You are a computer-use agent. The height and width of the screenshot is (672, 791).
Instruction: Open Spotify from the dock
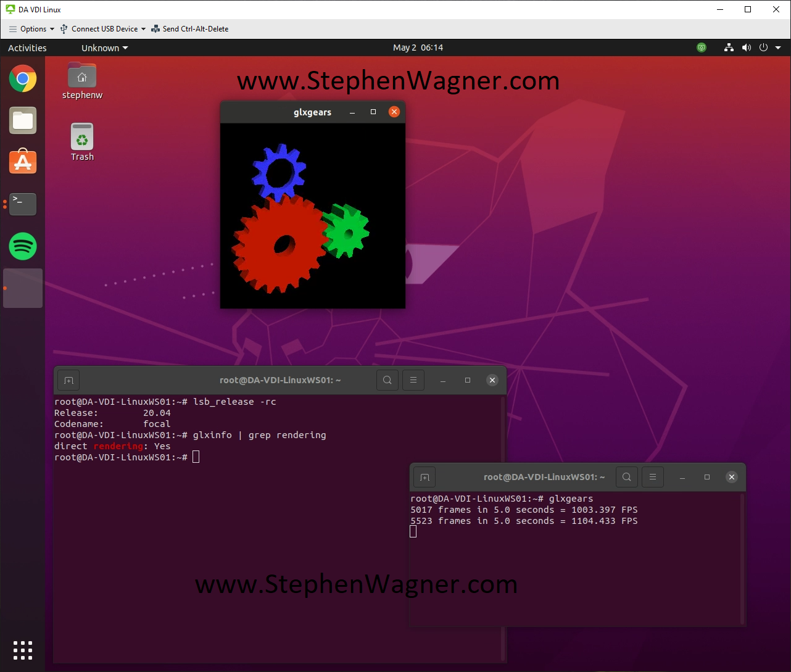[22, 246]
